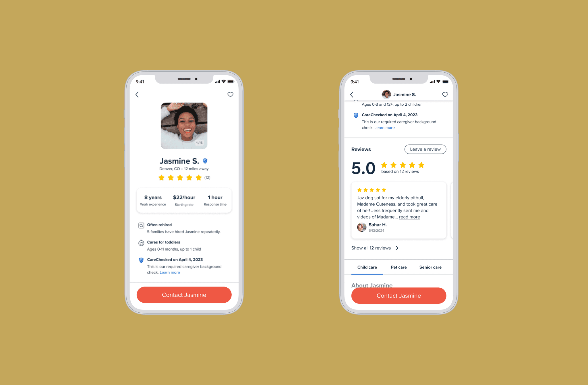This screenshot has height=385, width=588.
Task: Tap Leave a review button
Action: (x=425, y=149)
